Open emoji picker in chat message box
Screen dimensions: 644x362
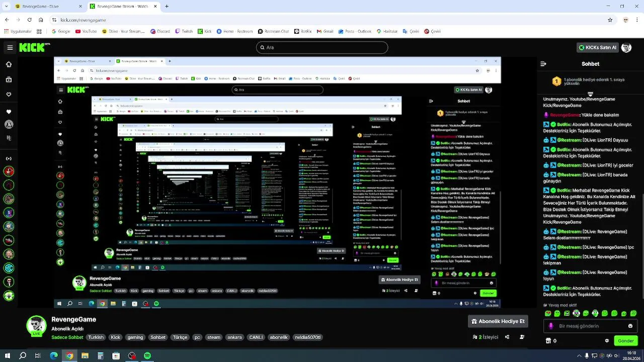tap(630, 326)
